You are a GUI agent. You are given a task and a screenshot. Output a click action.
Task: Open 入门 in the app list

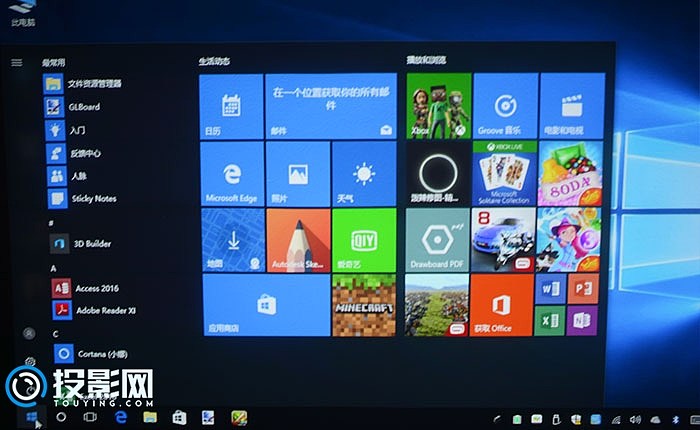(66, 130)
